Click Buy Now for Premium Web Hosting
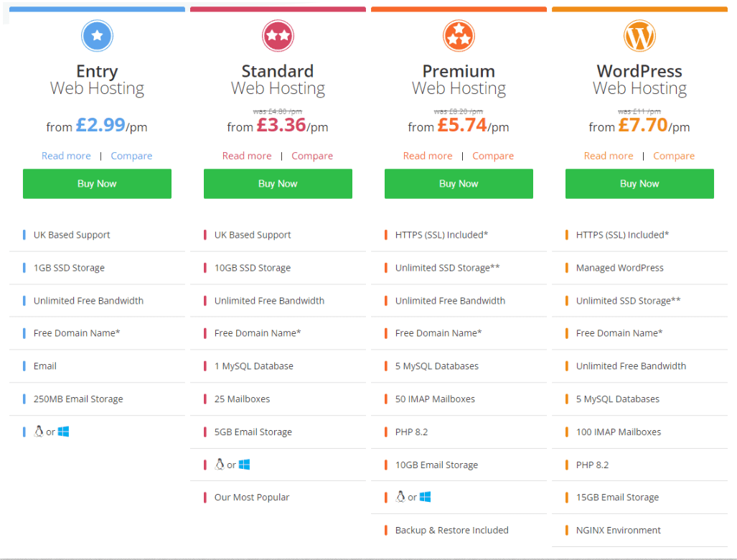 459,184
